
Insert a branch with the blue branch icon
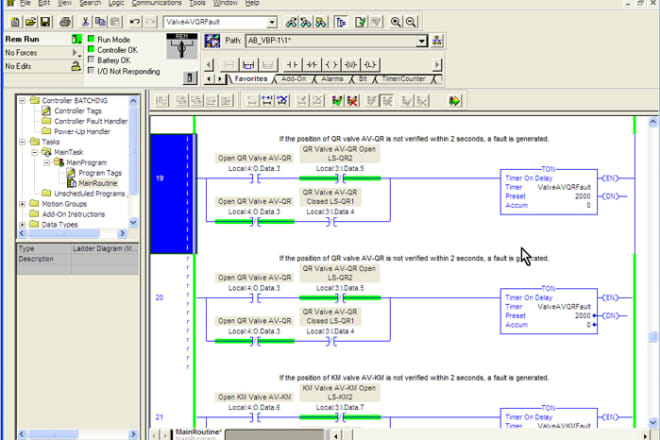[248, 65]
